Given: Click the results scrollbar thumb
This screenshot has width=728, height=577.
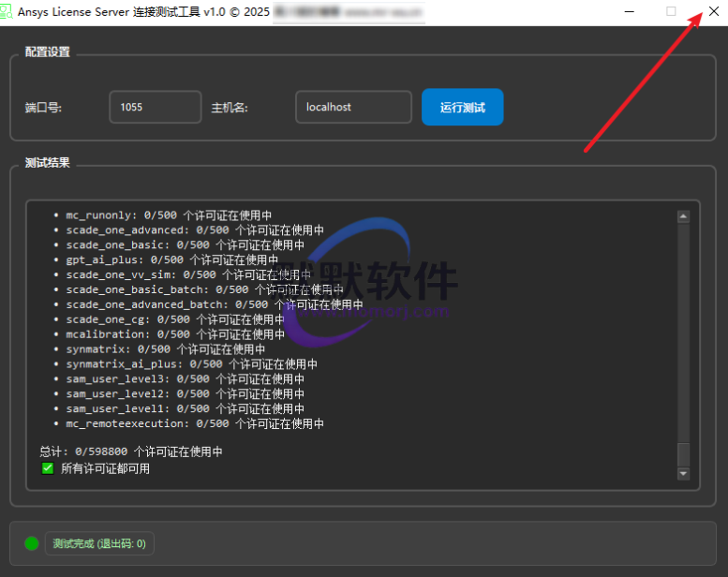Looking at the screenshot, I should coord(683,454).
